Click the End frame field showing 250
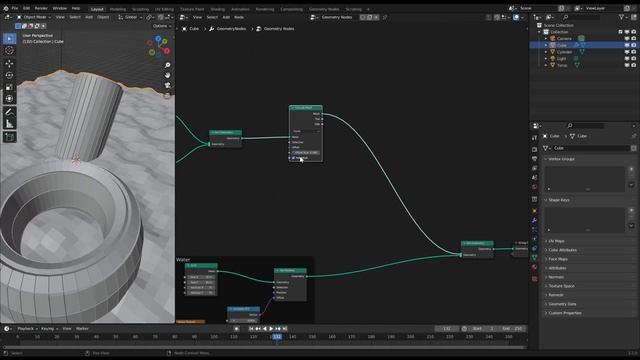Image resolution: width=640 pixels, height=360 pixels. [x=513, y=329]
